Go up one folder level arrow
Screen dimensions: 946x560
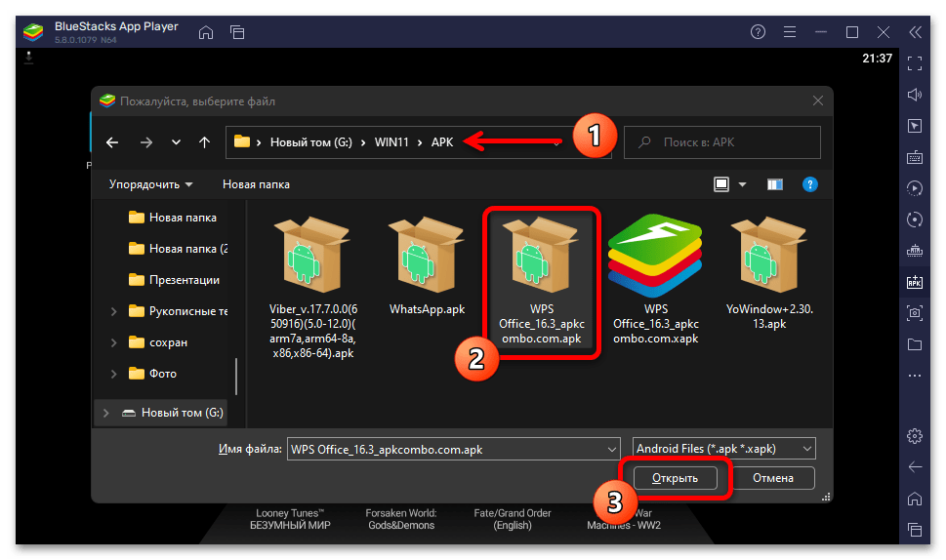coord(204,142)
